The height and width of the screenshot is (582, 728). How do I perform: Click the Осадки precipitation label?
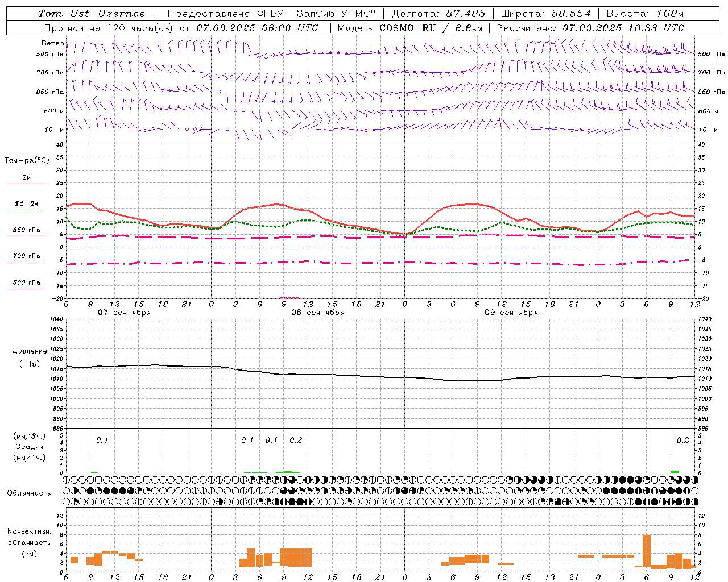click(30, 447)
